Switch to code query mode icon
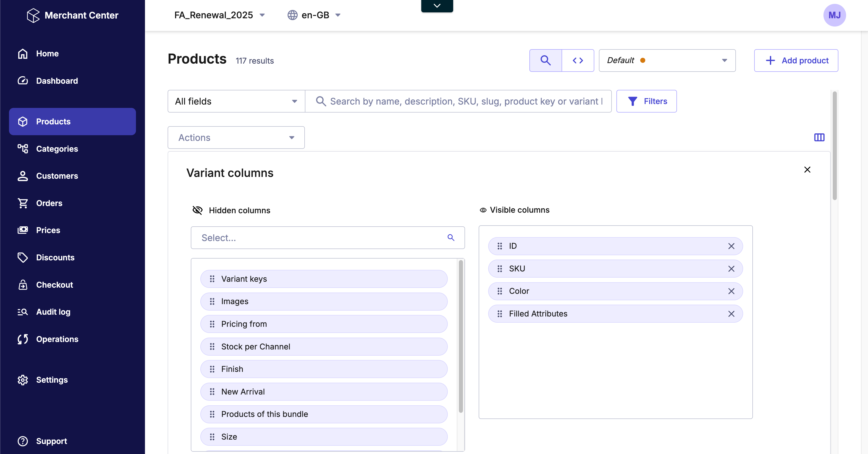This screenshot has height=454, width=868. coord(578,60)
